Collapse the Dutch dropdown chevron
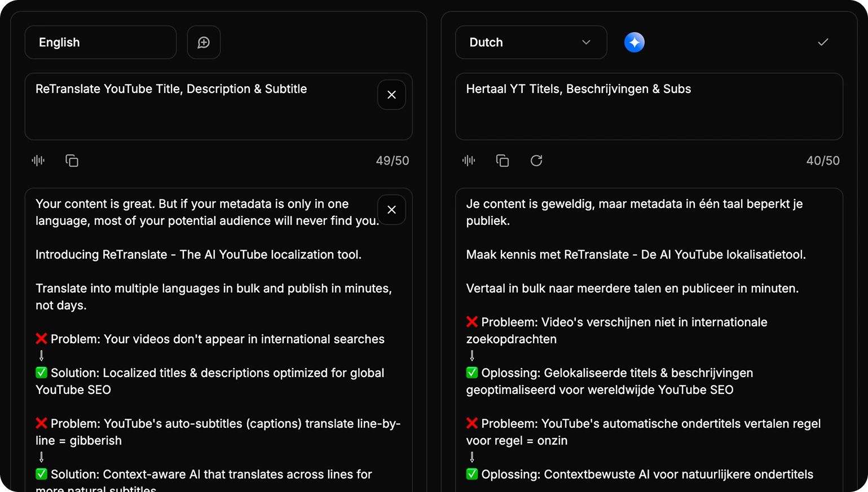This screenshot has width=868, height=492. click(586, 42)
